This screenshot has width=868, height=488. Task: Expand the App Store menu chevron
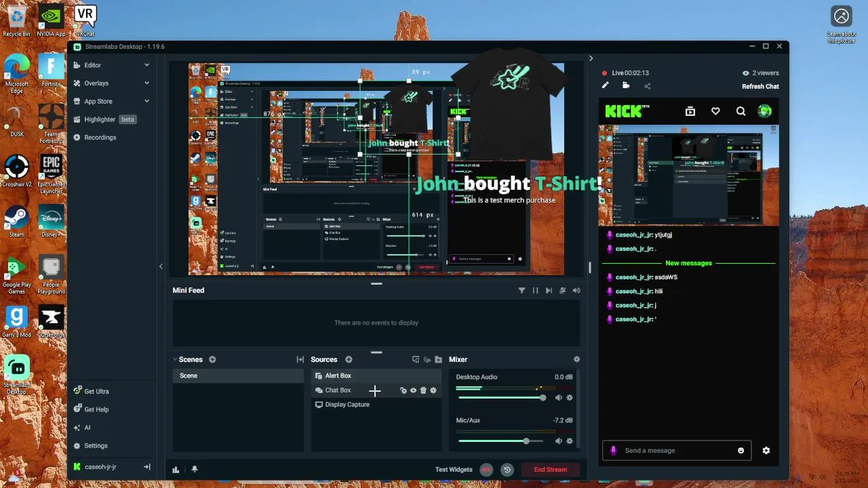[x=146, y=102]
